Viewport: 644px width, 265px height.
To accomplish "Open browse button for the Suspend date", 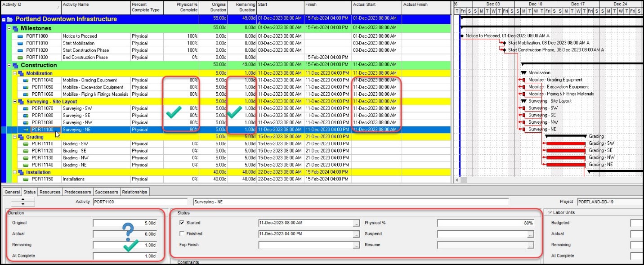I will point(531,234).
